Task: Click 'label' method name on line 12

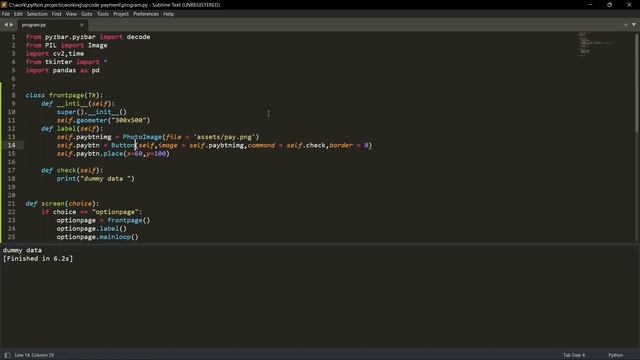Action: click(67, 129)
